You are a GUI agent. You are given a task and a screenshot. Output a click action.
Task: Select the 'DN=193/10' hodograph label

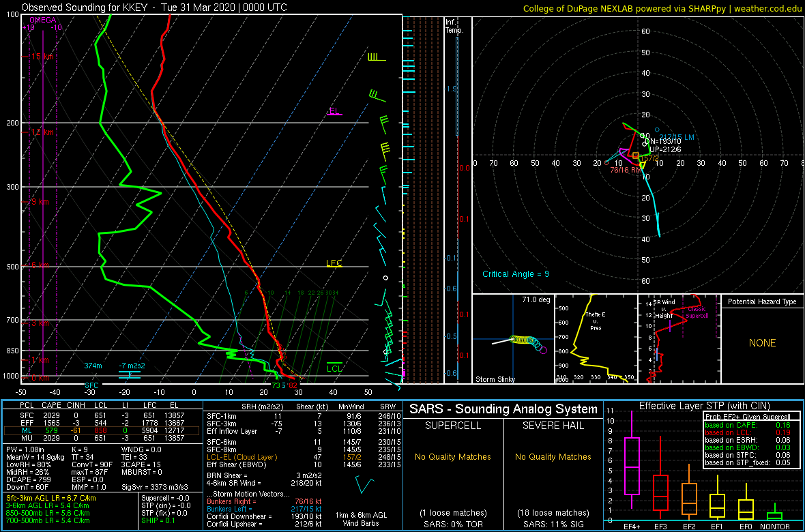tap(663, 141)
